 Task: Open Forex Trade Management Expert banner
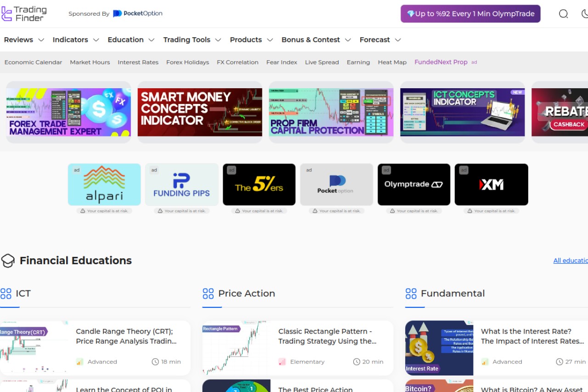[x=68, y=112]
